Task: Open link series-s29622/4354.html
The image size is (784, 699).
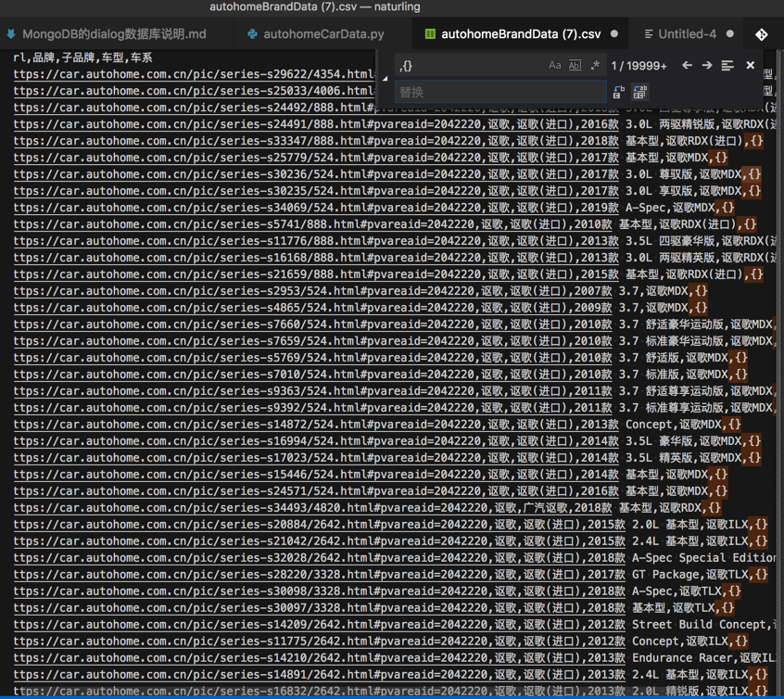Action: coord(194,74)
